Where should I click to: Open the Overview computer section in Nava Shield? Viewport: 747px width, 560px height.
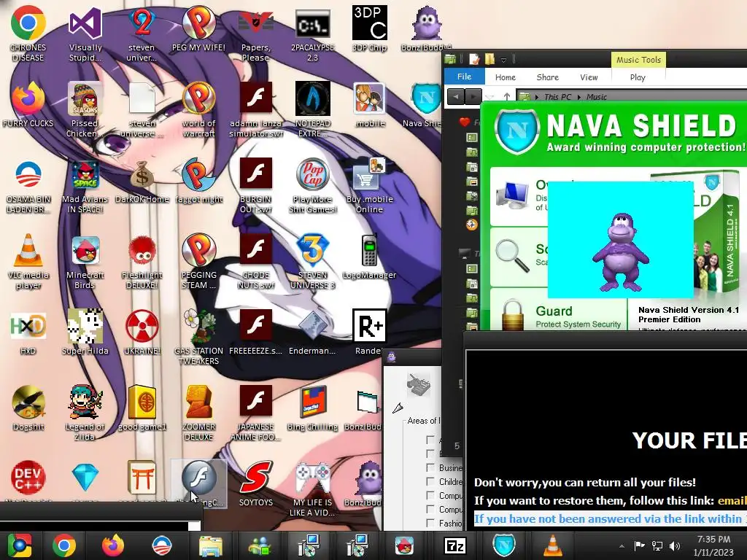click(519, 196)
